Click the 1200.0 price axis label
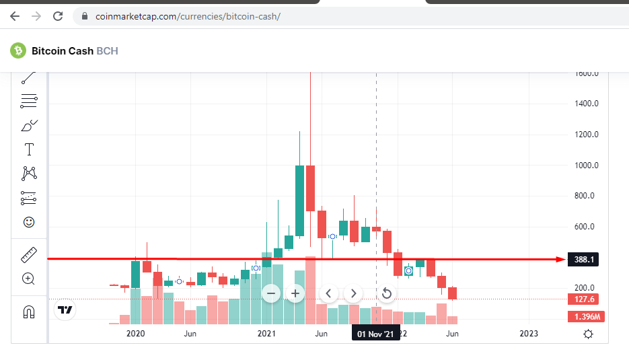This screenshot has height=364, width=629. pyautogui.click(x=586, y=135)
